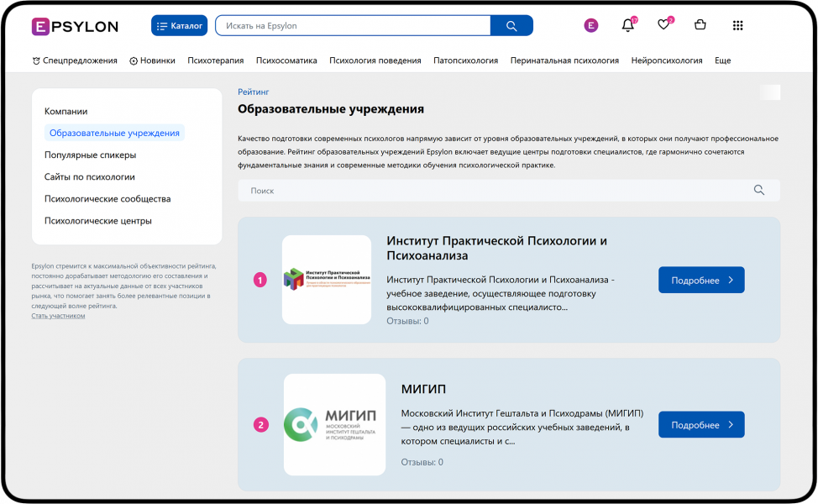Open Перинатальная психология category
The width and height of the screenshot is (818, 504).
click(564, 60)
